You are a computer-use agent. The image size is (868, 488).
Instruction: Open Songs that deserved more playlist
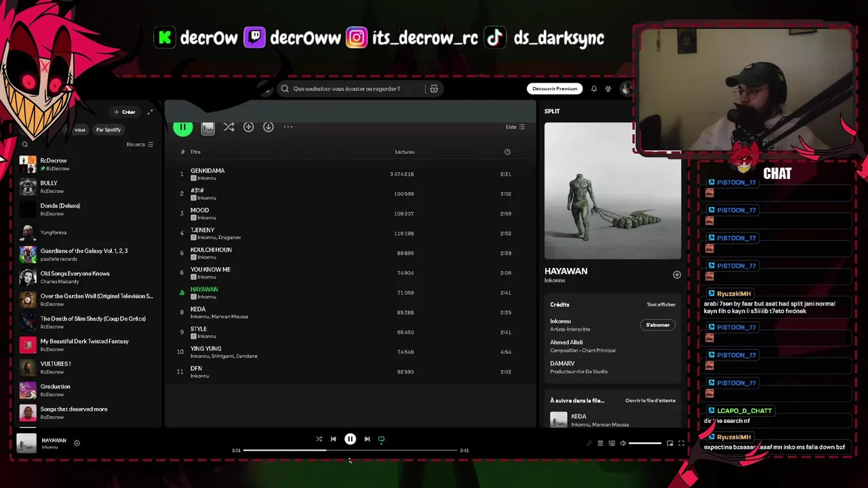(x=88, y=413)
